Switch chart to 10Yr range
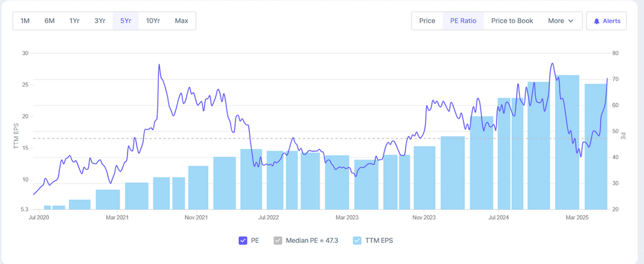644x264 pixels. (x=153, y=21)
